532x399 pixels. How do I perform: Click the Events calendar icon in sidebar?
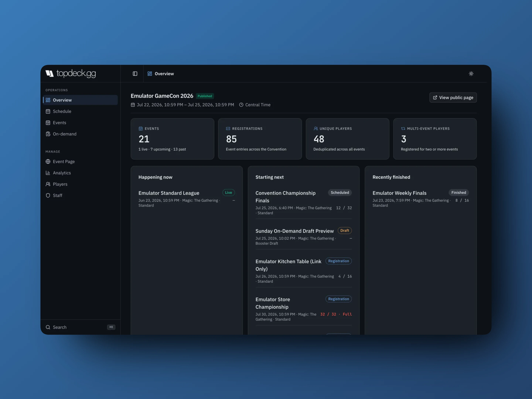[48, 123]
